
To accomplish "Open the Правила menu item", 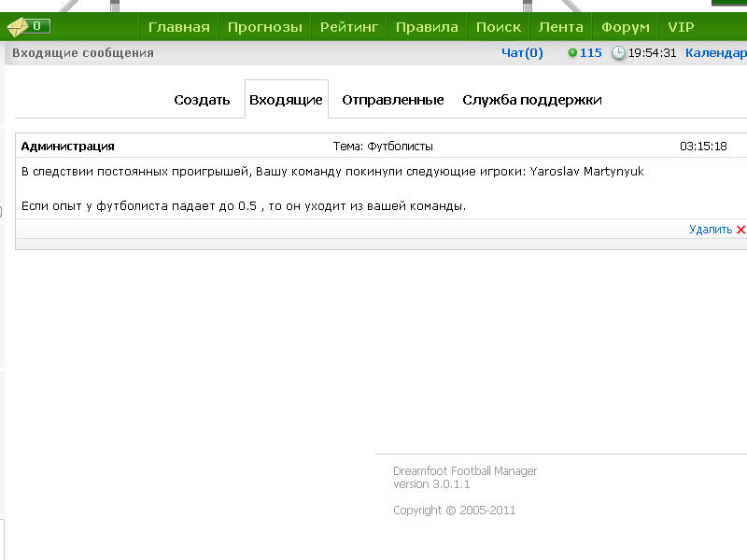I will [428, 27].
